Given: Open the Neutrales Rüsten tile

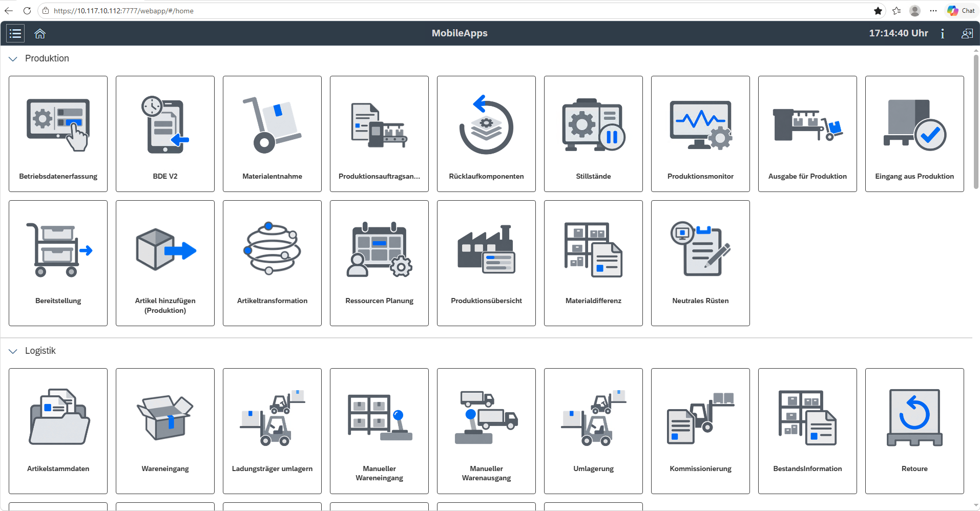Looking at the screenshot, I should point(700,263).
